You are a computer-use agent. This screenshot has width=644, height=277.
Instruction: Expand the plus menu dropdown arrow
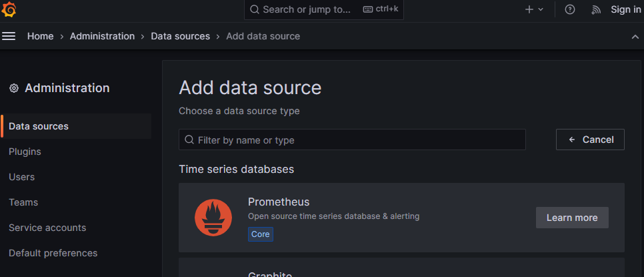541,9
